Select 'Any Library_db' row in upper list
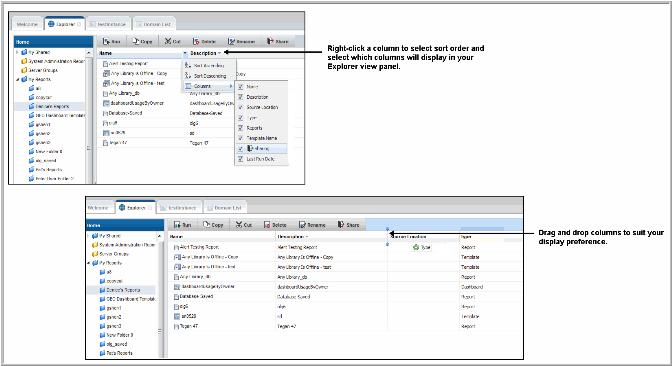The image size is (672, 366). click(x=200, y=93)
